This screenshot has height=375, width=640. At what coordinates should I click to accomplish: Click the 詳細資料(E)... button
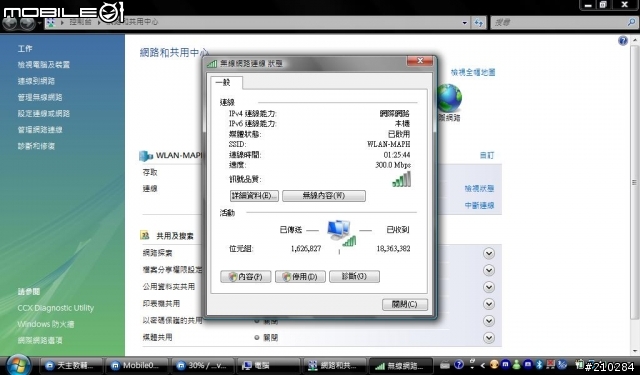coord(254,196)
